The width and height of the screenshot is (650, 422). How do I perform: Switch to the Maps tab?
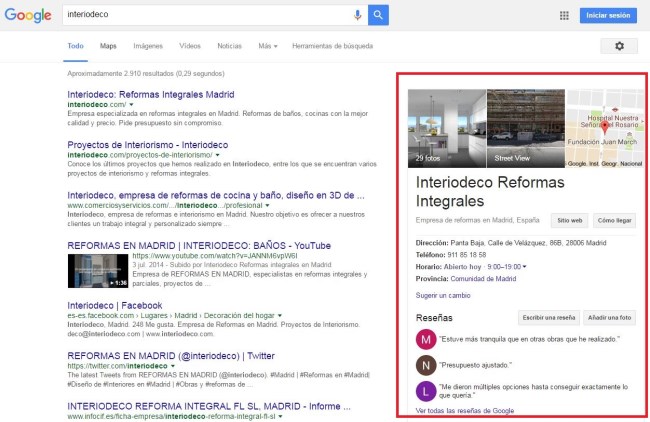coord(108,46)
